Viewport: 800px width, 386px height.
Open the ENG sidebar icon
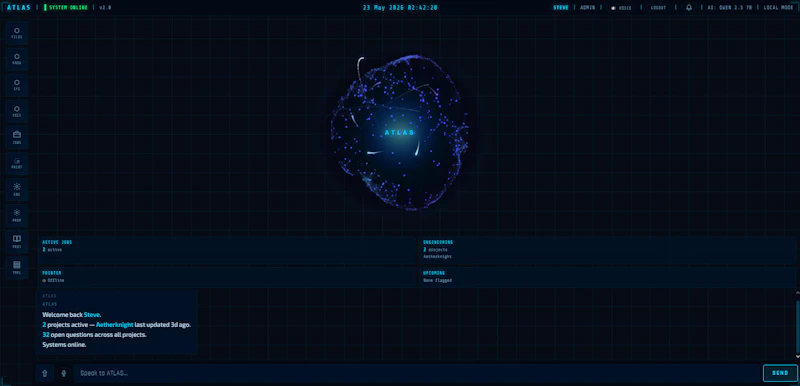point(17,190)
